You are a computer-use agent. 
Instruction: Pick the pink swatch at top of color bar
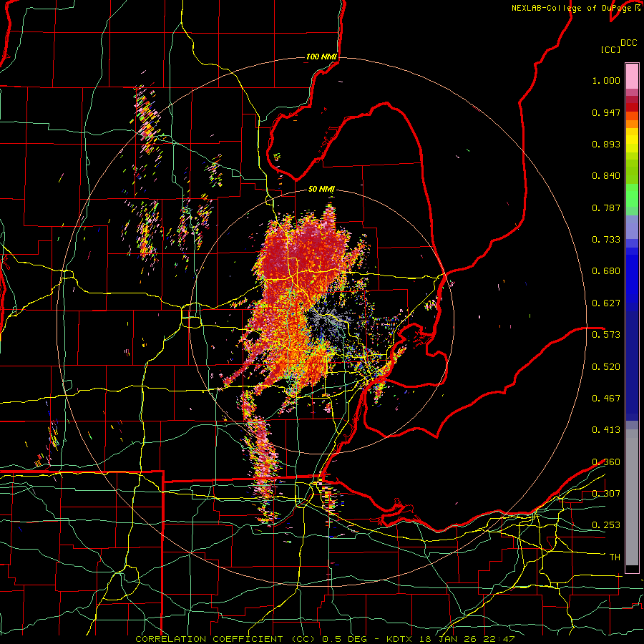point(632,76)
